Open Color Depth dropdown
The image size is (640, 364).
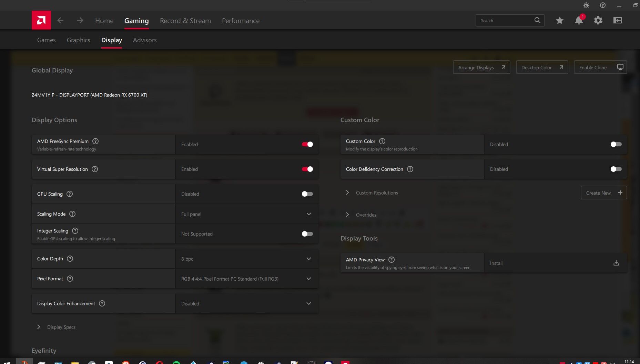[247, 259]
